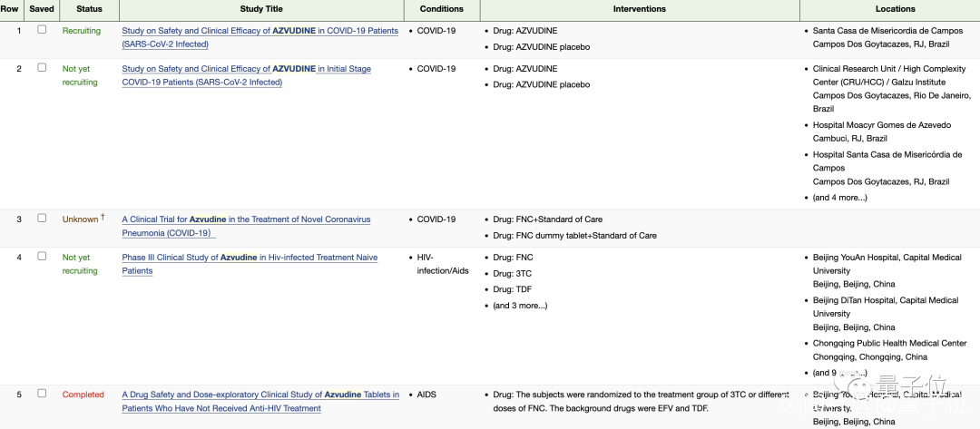Sort by the Conditions column header

tap(442, 9)
